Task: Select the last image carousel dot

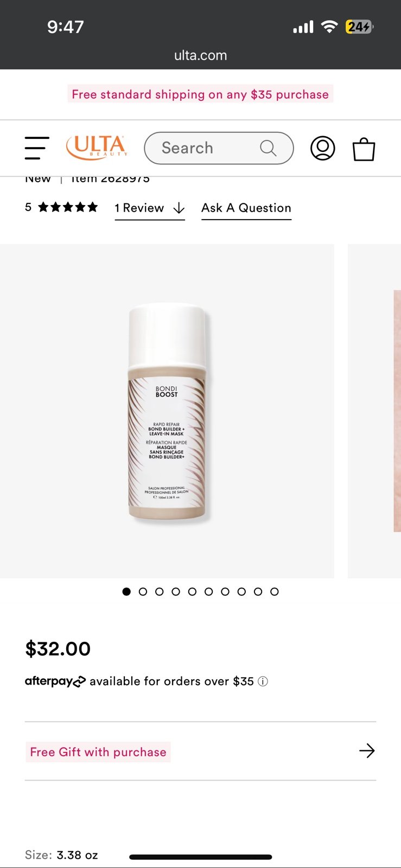Action: [x=275, y=591]
